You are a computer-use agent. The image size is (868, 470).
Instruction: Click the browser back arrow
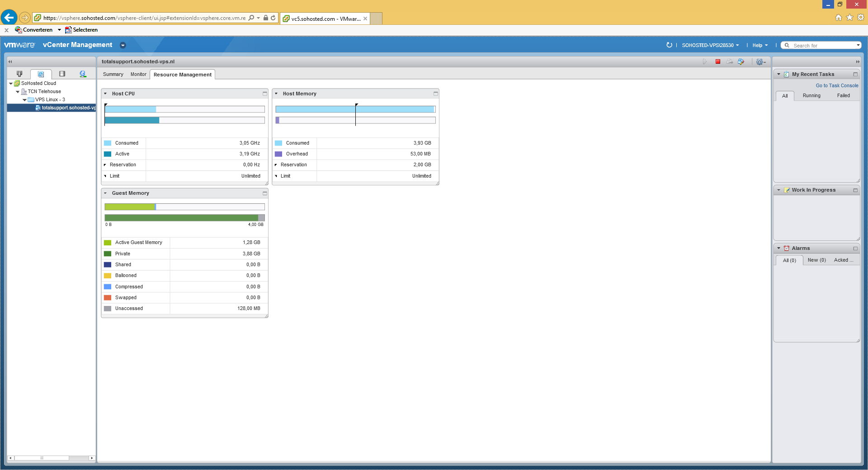9,18
